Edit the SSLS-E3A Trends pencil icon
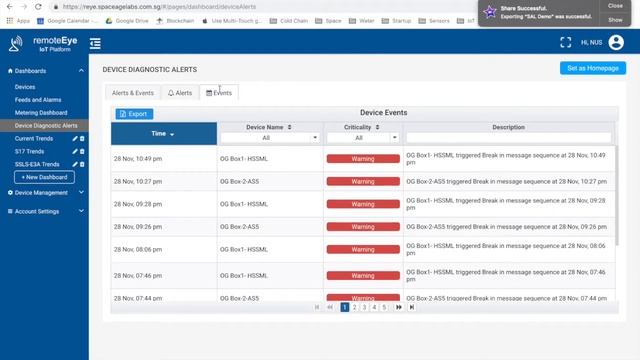Image resolution: width=640 pixels, height=360 pixels. coord(75,164)
